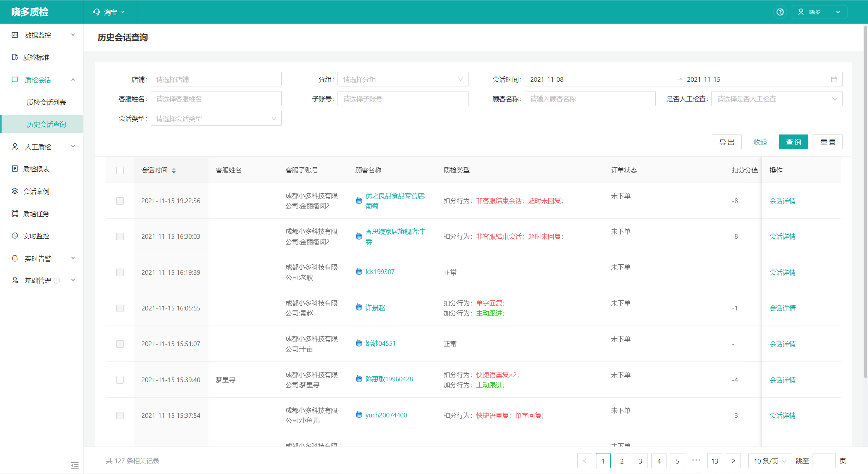868x474 pixels.
Task: Click the Wangwang icon beside 许景赵
Action: pyautogui.click(x=359, y=307)
